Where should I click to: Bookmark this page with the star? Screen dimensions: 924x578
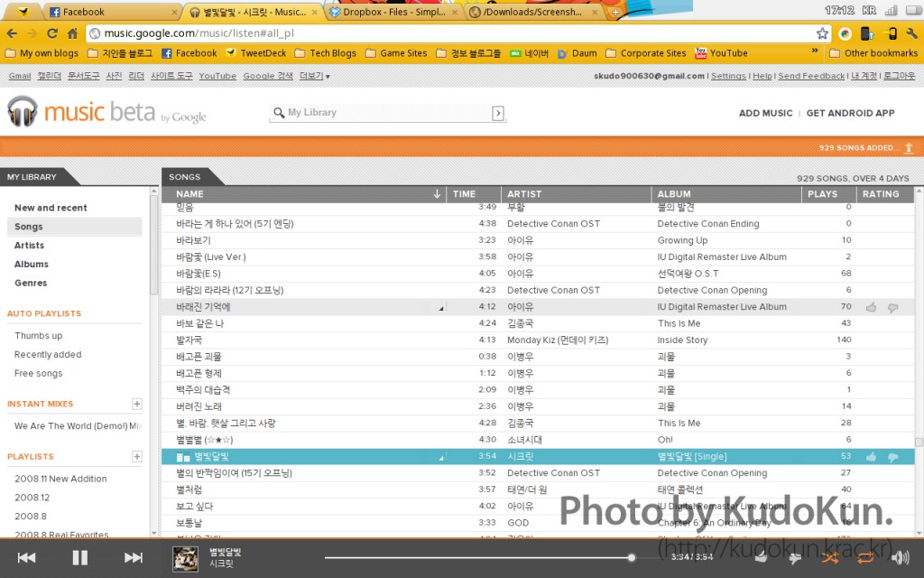[x=823, y=33]
